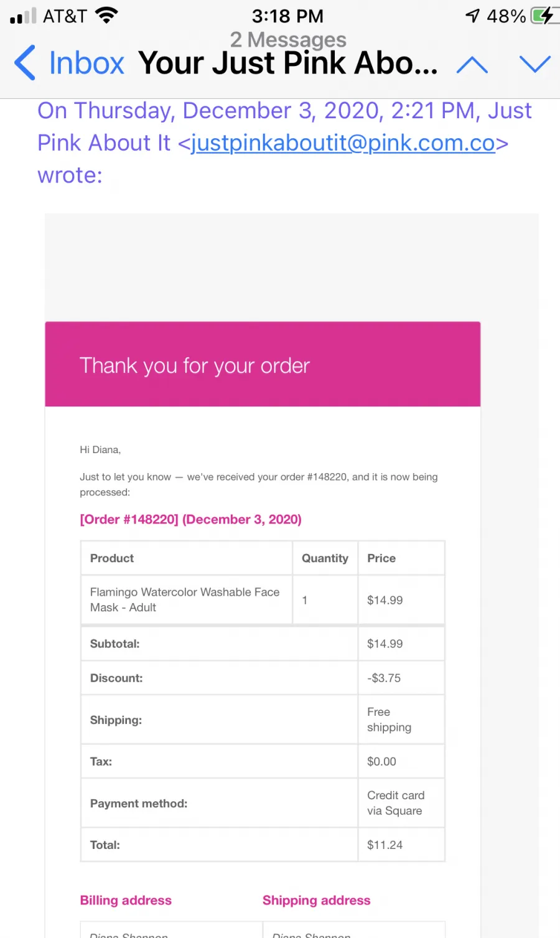Select the Order #148220 heading link
This screenshot has width=560, height=938.
(x=190, y=519)
